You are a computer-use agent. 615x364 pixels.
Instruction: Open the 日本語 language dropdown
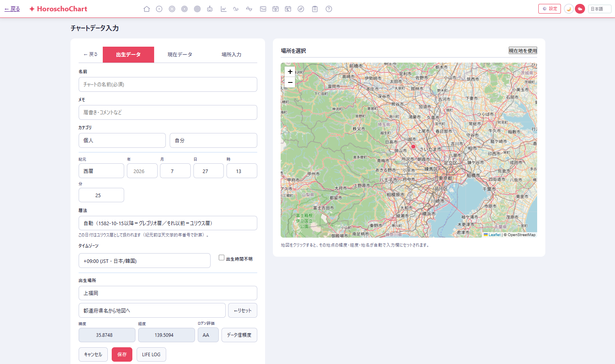pyautogui.click(x=599, y=9)
